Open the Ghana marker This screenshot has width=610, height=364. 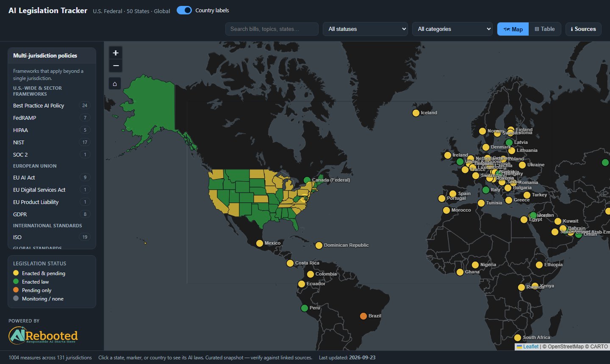point(460,272)
